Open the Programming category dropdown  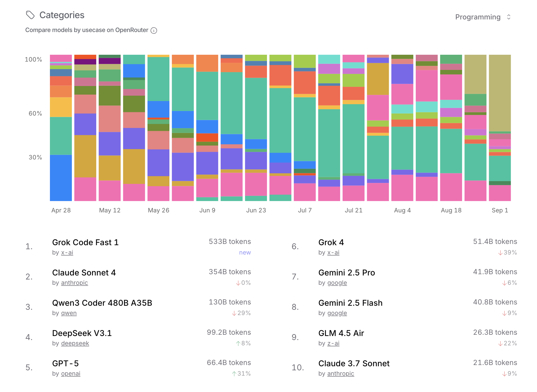(478, 17)
